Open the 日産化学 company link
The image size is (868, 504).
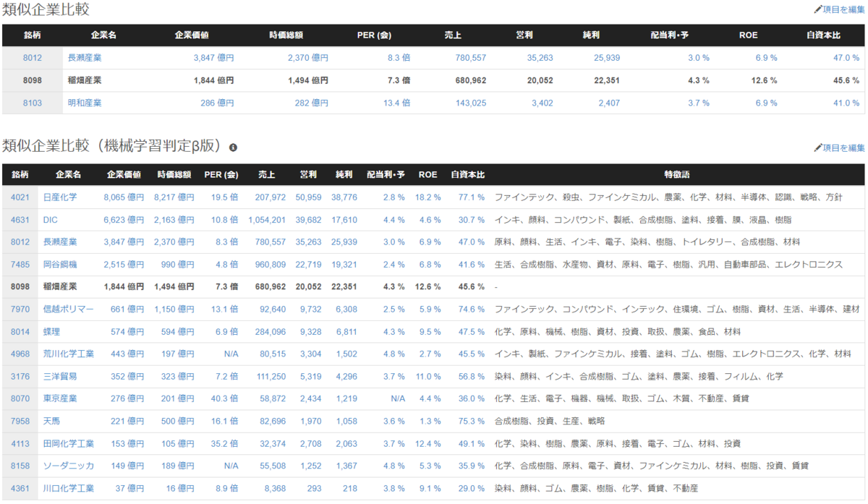coord(60,197)
